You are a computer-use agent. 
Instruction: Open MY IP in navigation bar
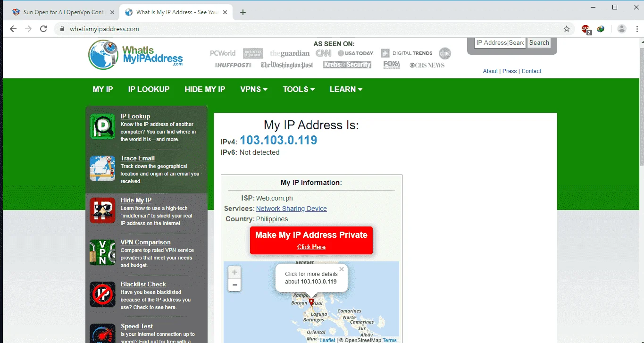[x=103, y=89]
